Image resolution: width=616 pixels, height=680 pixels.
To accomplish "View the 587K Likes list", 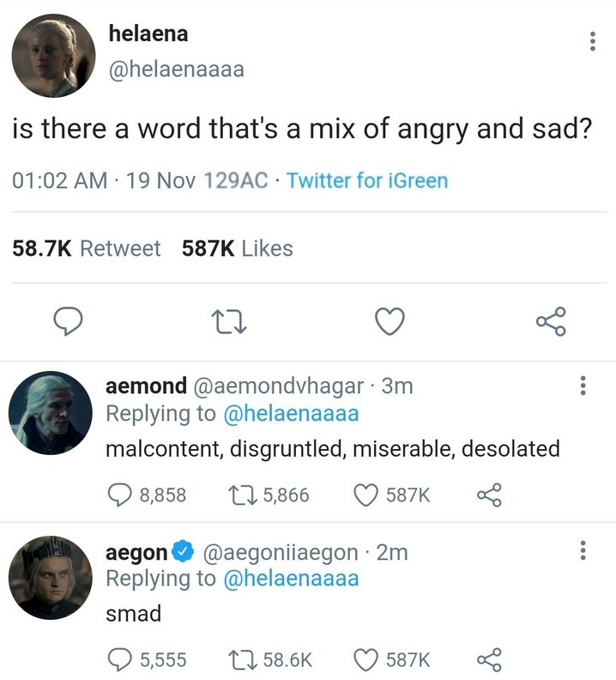I will pyautogui.click(x=238, y=249).
